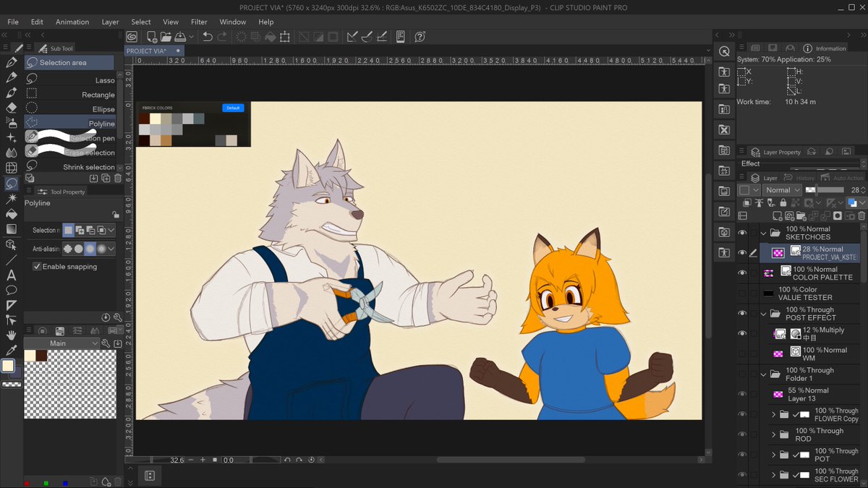Collapse the POST EFFECT folder arrow
Screen dimensions: 868x488
pyautogui.click(x=764, y=314)
